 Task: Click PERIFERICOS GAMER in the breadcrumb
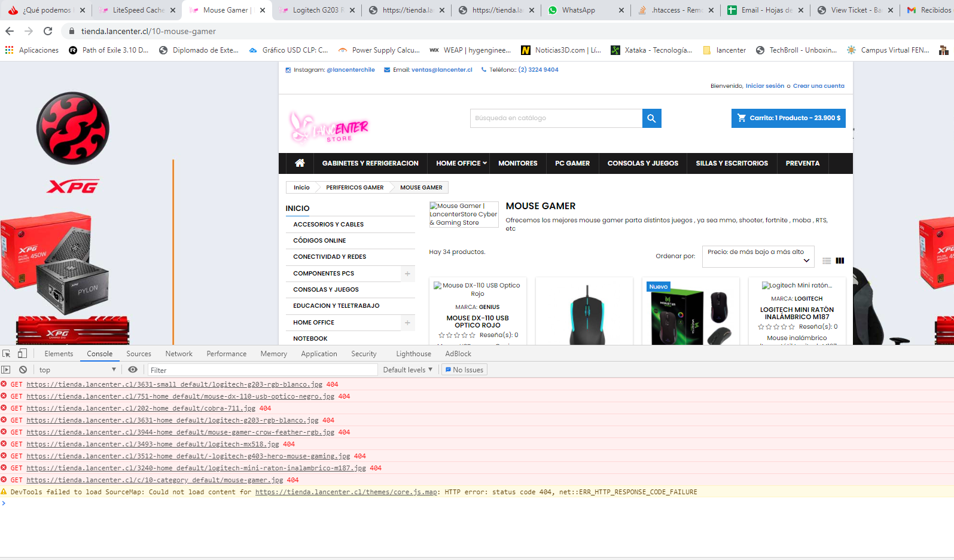[x=355, y=188]
